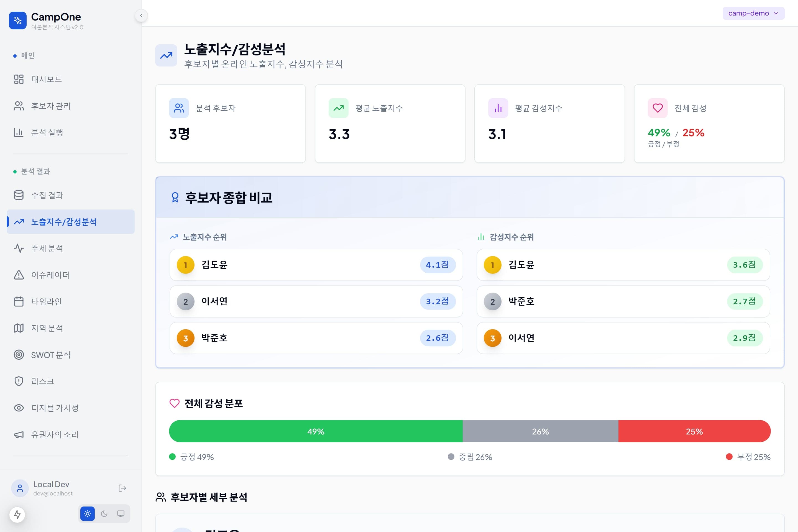Click the gold rank 1 badge in 감성지수 순위

[493, 265]
